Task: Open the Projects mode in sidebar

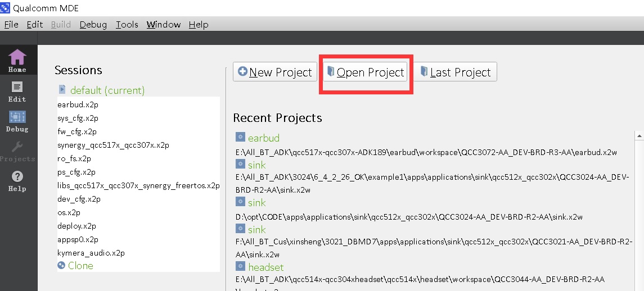Action: pyautogui.click(x=17, y=152)
